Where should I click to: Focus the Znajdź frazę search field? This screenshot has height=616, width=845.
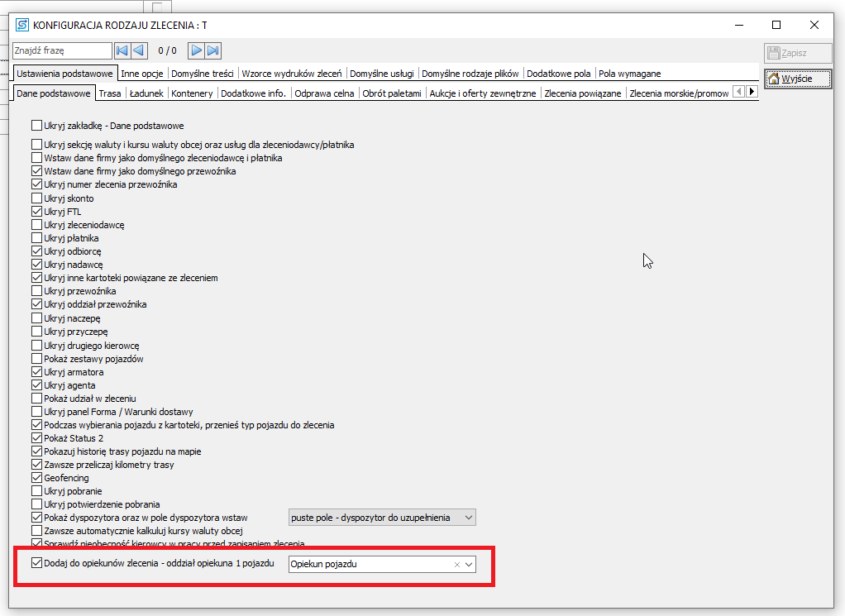[x=63, y=50]
